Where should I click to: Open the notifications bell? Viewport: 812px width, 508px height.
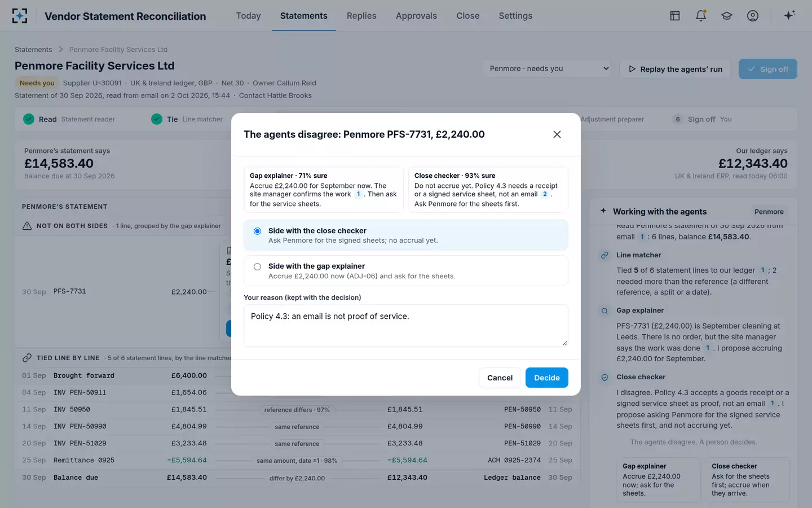pos(701,16)
